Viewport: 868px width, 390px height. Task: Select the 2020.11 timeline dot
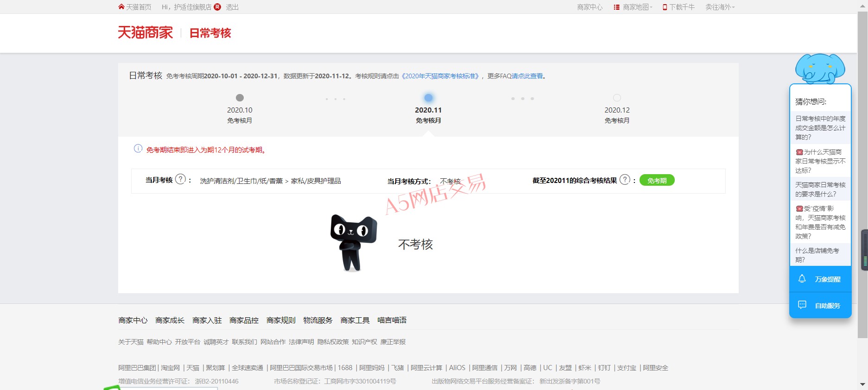point(428,98)
